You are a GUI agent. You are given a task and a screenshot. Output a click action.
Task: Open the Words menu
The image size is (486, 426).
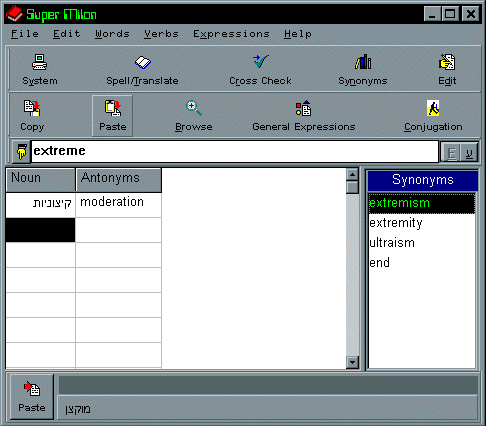point(112,34)
